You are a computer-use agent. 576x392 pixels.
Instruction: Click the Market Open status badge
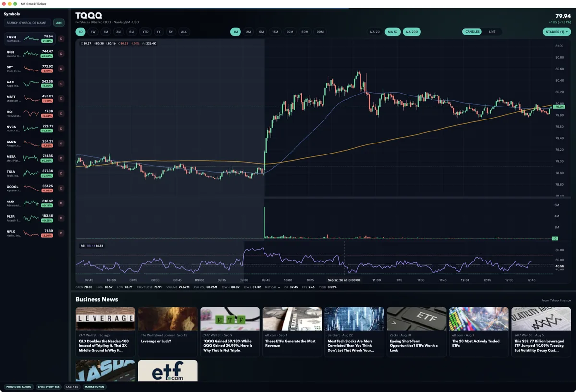pos(95,387)
